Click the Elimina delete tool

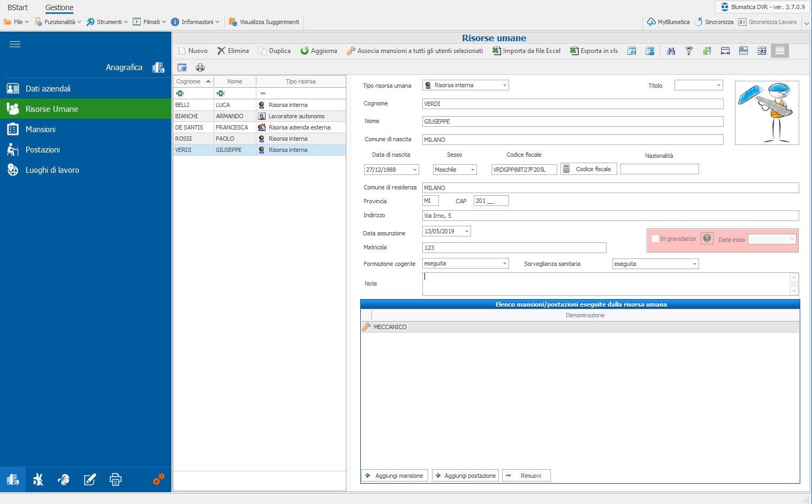click(x=233, y=51)
